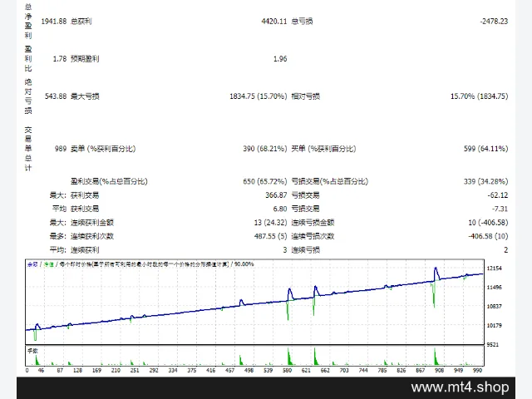Select the 亏损交易(%占总百分比) label
This screenshot has width=532, height=399.
330,181
